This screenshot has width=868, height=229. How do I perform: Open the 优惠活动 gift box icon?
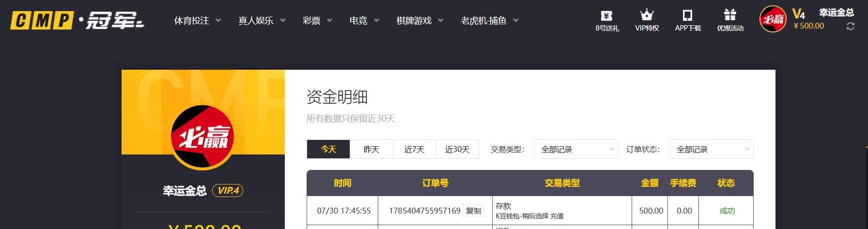(730, 15)
